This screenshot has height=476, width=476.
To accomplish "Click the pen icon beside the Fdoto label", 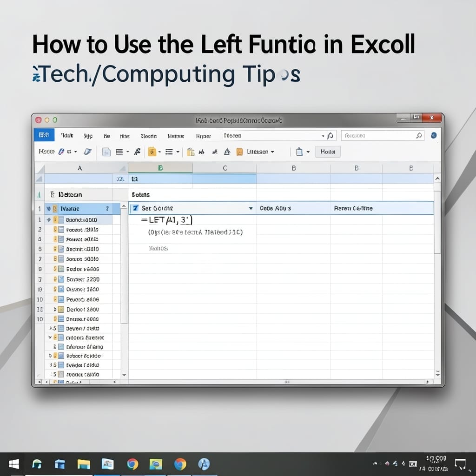I will 61,151.
